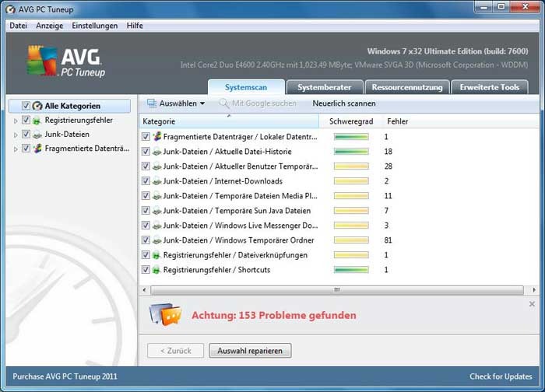Image resolution: width=545 pixels, height=392 pixels.
Task: Uncheck the Lokaler Datenträger row checkbox
Action: coord(146,137)
